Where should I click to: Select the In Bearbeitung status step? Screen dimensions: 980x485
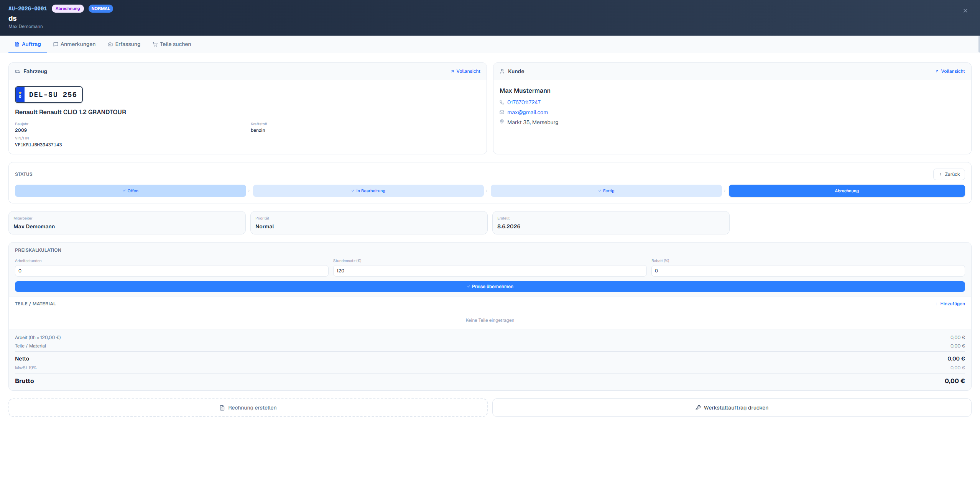tap(368, 191)
